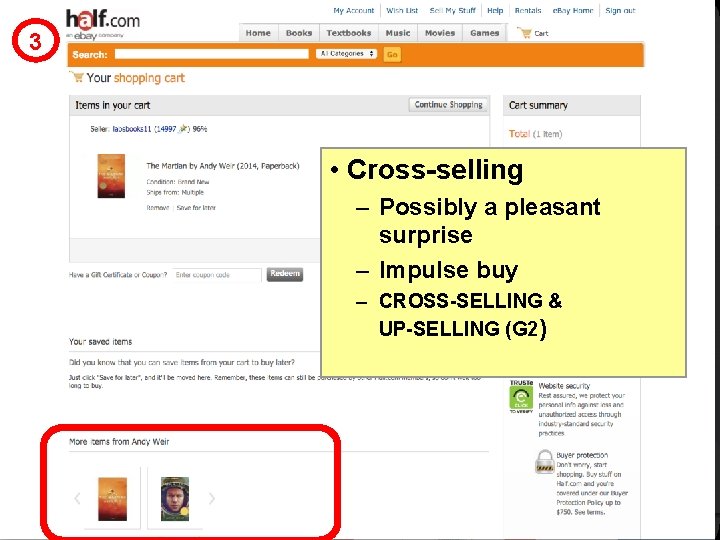Show previous items with left carousel arrow
This screenshot has height=540, width=720.
click(x=77, y=498)
